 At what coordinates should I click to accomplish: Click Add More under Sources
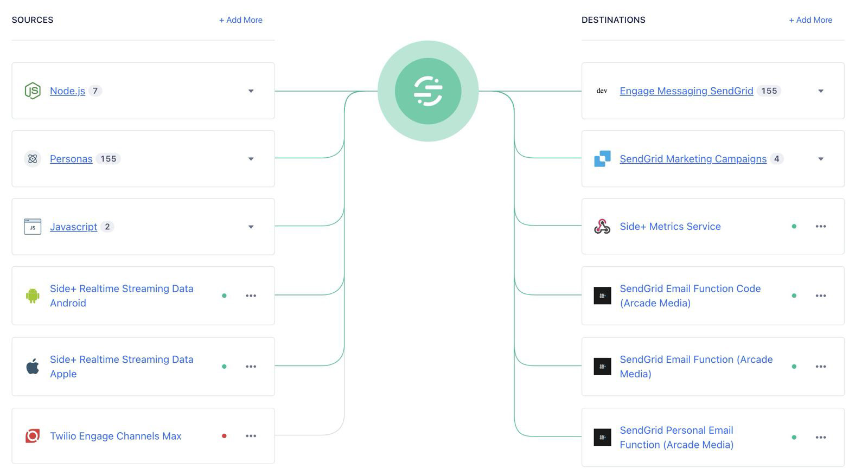click(240, 20)
